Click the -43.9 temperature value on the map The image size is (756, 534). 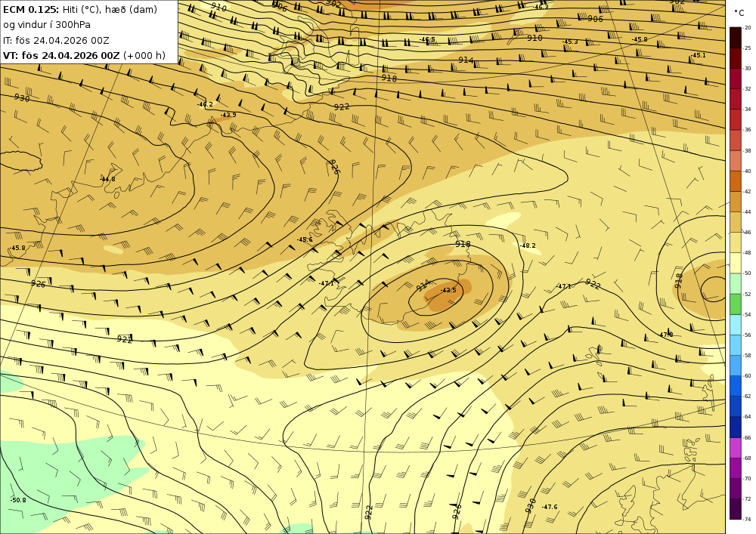click(228, 115)
